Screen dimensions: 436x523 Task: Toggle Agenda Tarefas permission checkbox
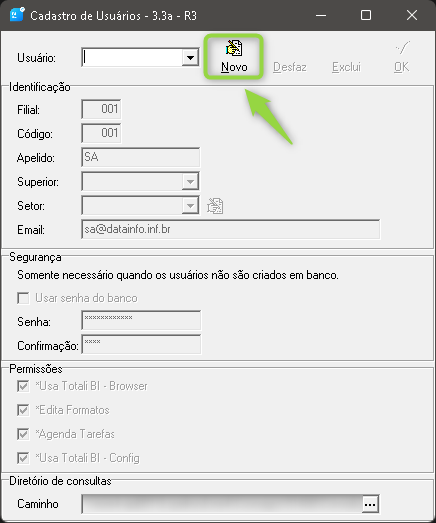pos(23,434)
